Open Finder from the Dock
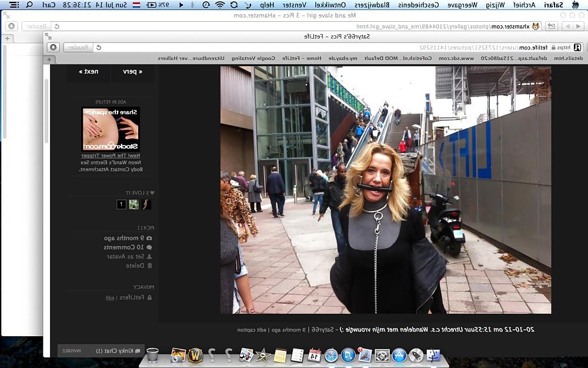 (433, 355)
